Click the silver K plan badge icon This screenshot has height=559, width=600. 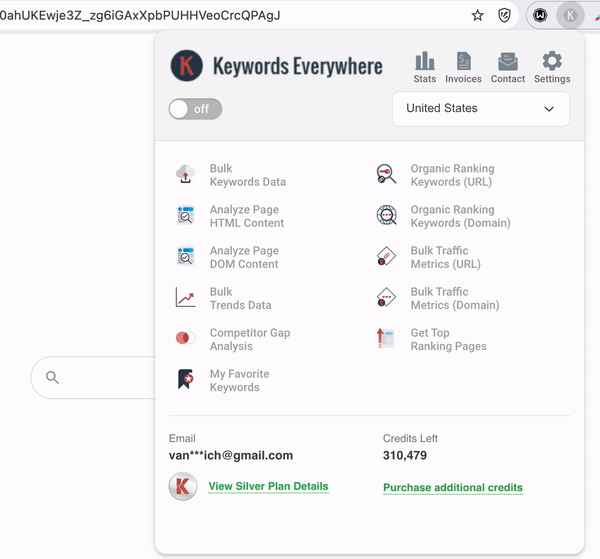point(183,487)
